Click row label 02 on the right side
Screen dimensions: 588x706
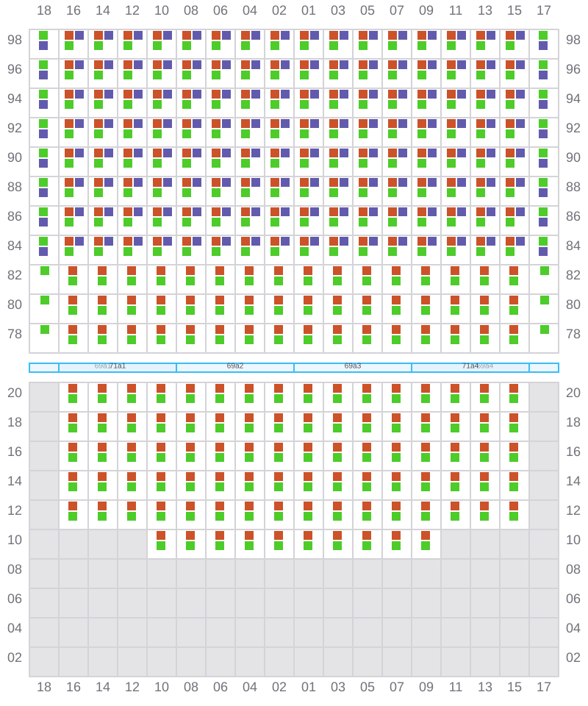pyautogui.click(x=573, y=657)
